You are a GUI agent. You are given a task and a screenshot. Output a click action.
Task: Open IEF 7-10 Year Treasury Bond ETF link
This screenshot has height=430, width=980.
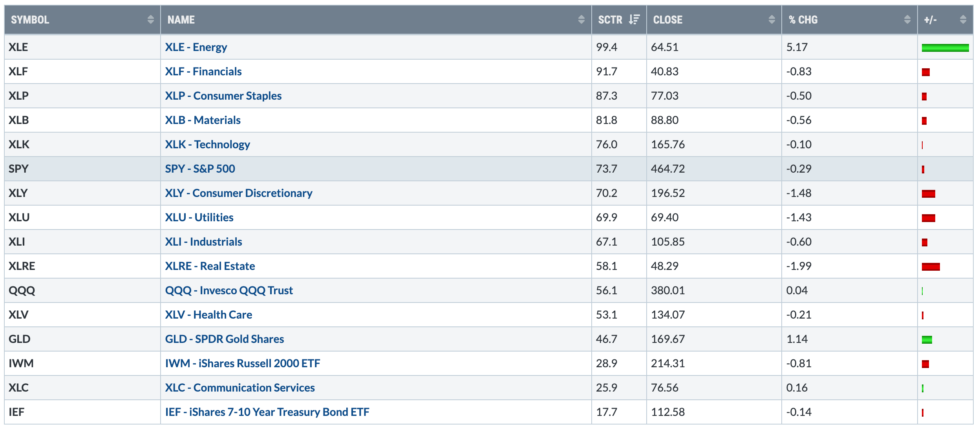pos(267,412)
